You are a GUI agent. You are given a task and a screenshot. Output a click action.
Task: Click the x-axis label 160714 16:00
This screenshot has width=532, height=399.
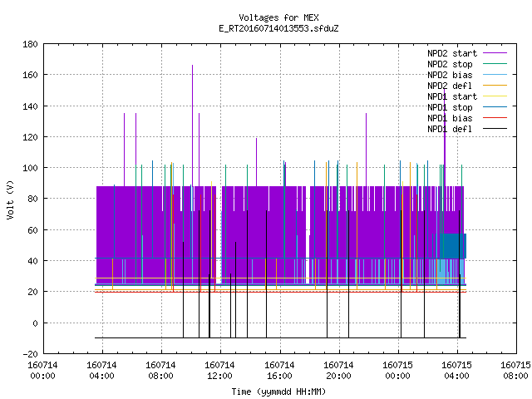pos(279,371)
